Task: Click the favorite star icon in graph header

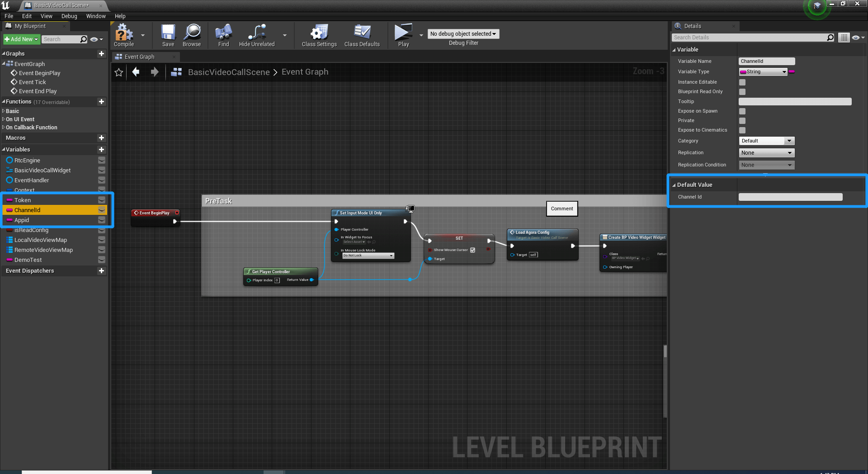Action: [119, 72]
